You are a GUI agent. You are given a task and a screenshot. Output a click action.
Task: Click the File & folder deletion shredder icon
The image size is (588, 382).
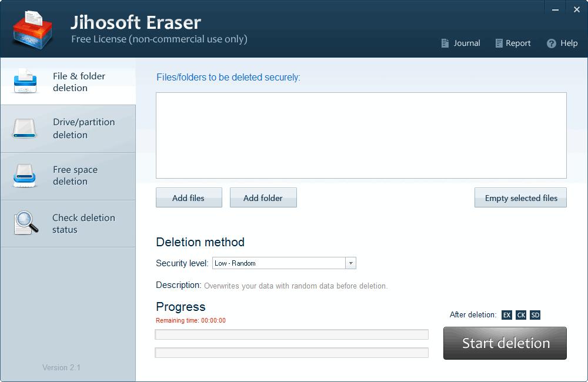25,81
